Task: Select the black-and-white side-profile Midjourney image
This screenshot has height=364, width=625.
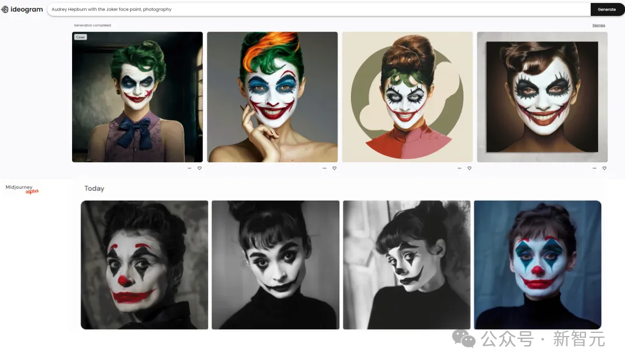Action: coord(406,265)
